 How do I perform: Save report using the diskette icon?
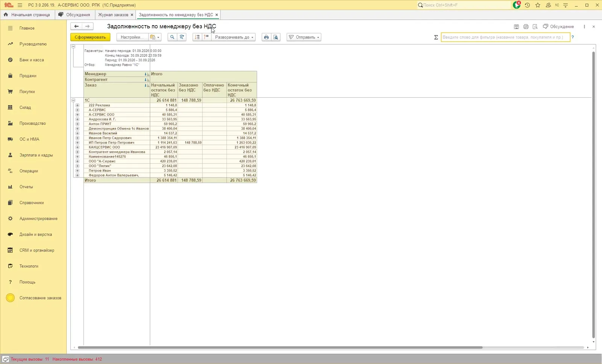coord(516,27)
